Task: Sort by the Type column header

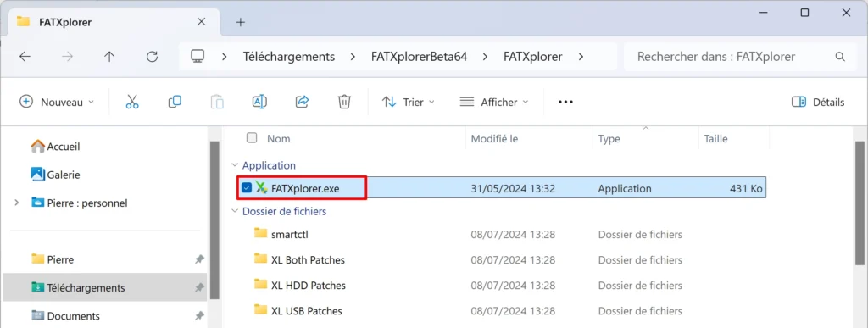Action: coord(609,139)
